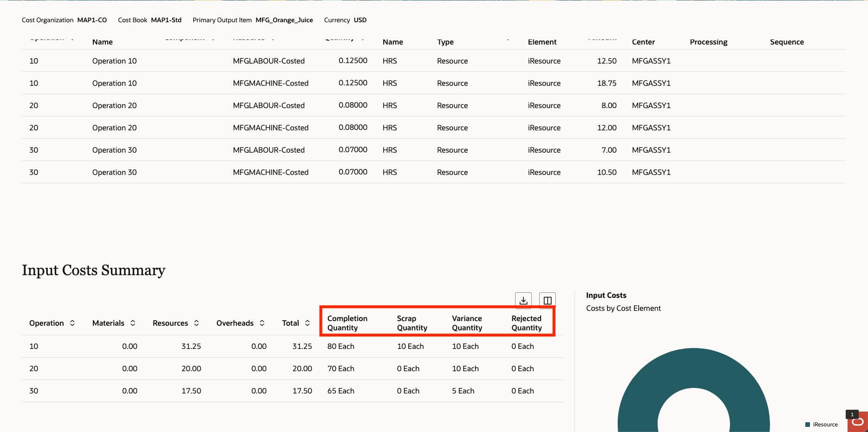The width and height of the screenshot is (868, 432).
Task: Click the 12.50 amount cell
Action: click(607, 61)
